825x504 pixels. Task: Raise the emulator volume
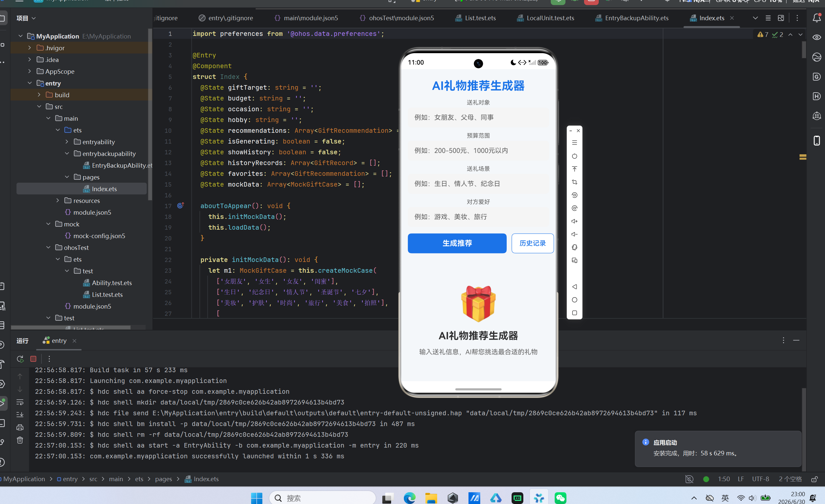coord(575,221)
